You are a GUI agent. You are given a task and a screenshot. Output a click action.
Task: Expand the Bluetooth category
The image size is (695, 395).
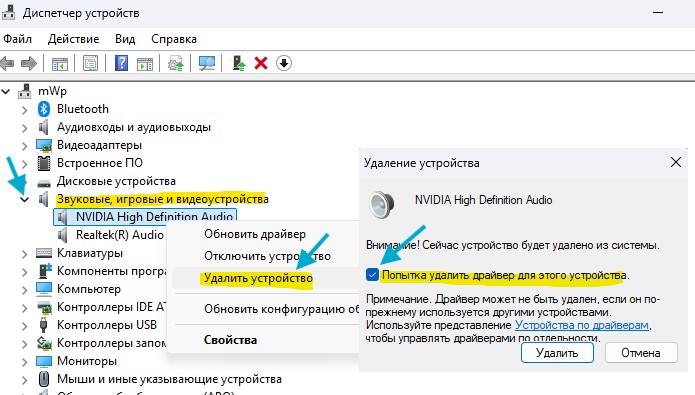[24, 110]
